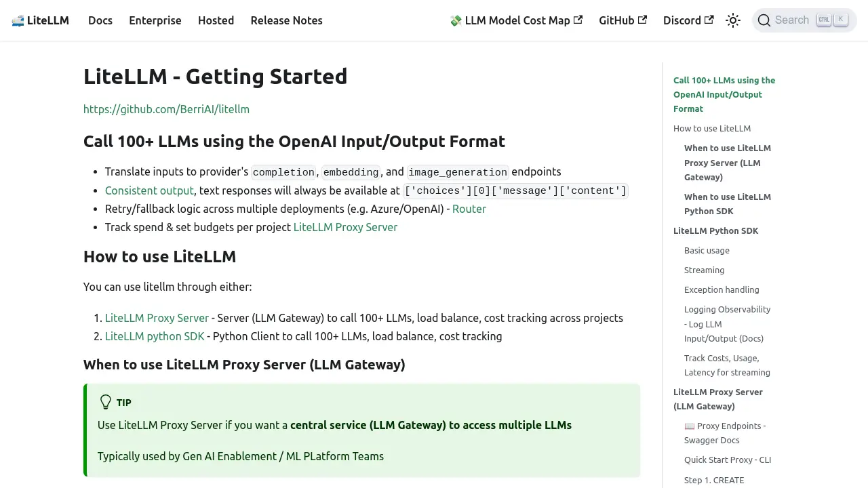Click the ['choices'][0]['message']['content'] code text
Image resolution: width=868 pixels, height=488 pixels.
click(516, 190)
